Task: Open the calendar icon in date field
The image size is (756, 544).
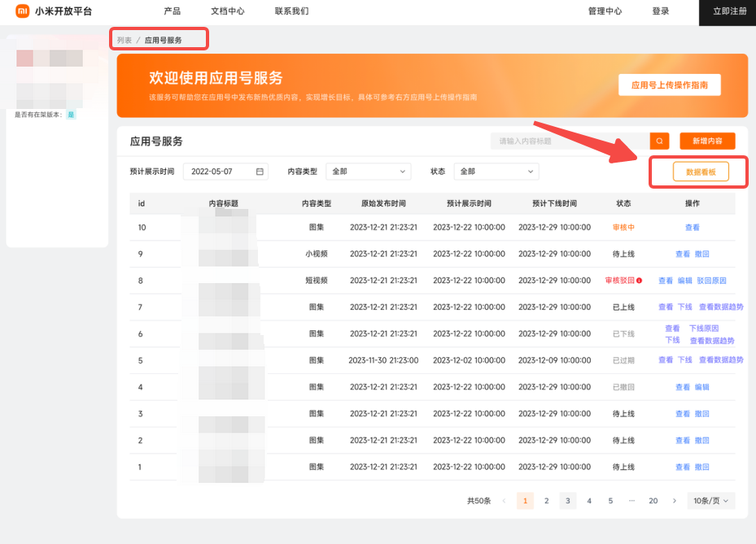Action: pos(260,172)
